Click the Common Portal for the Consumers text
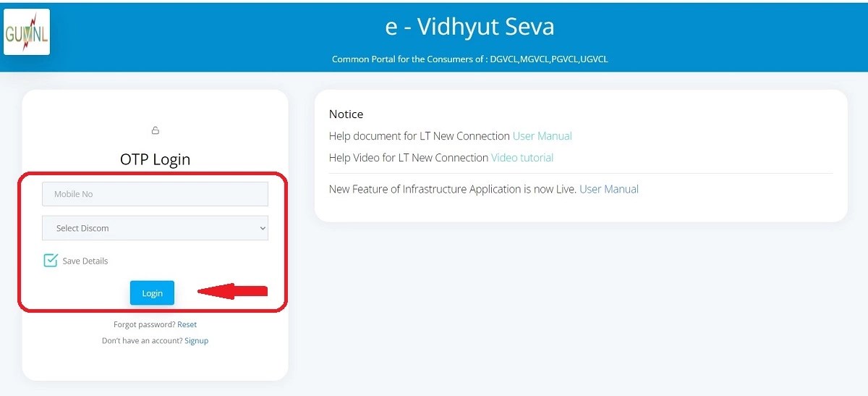The height and width of the screenshot is (396, 868). (x=470, y=59)
